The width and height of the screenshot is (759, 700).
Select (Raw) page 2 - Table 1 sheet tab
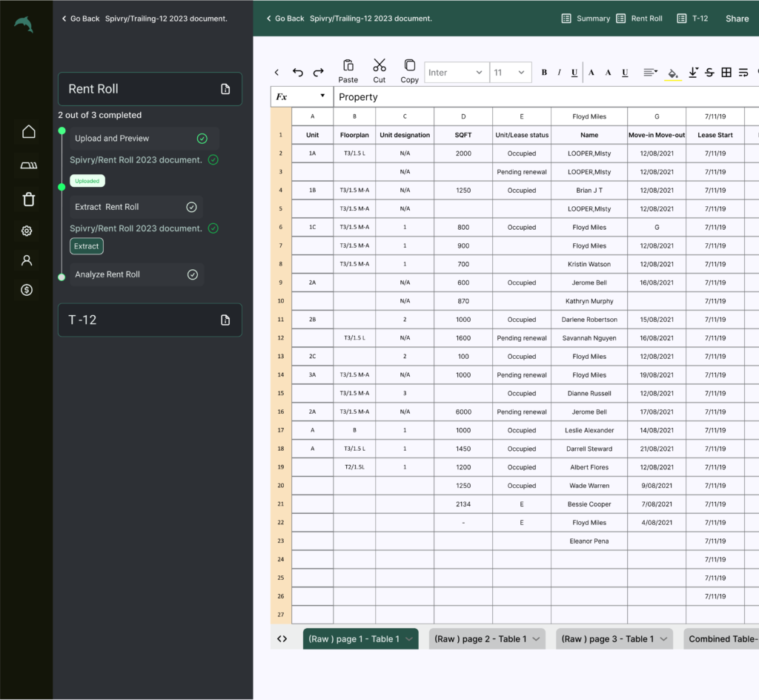487,639
